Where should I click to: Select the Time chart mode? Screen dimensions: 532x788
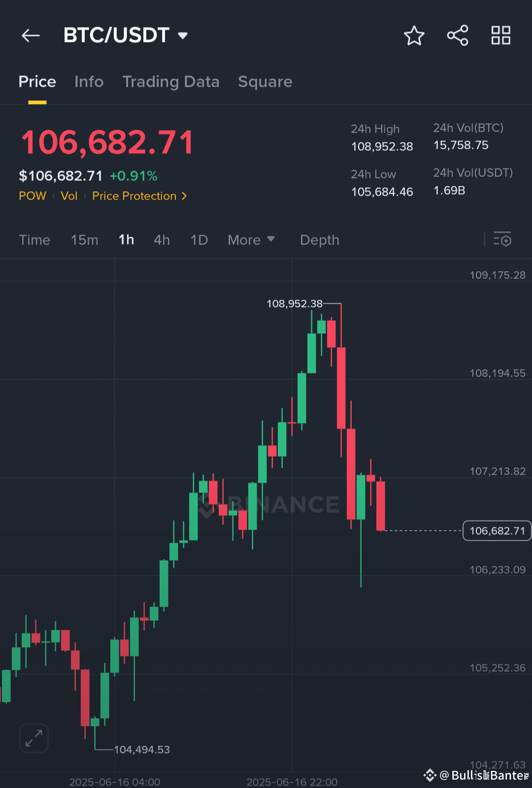pyautogui.click(x=34, y=240)
